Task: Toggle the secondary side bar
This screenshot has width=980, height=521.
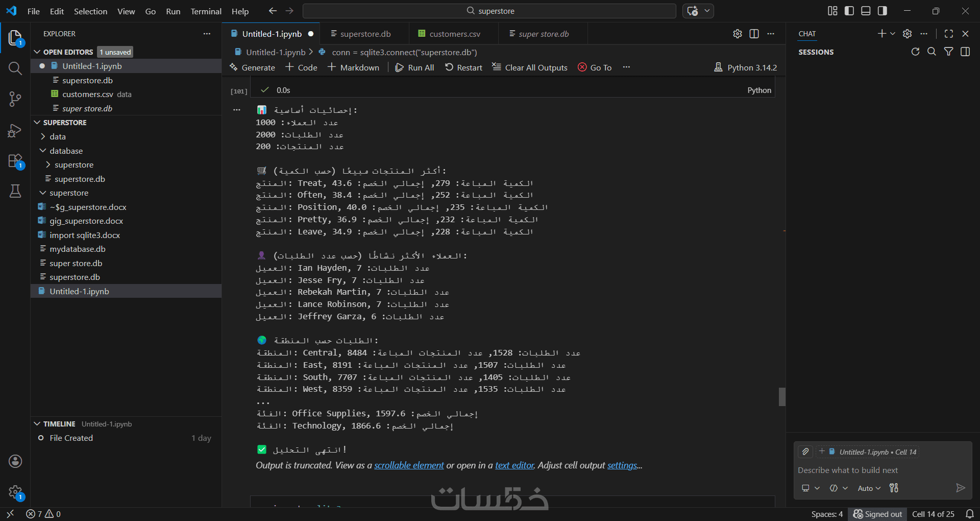Action: tap(882, 11)
